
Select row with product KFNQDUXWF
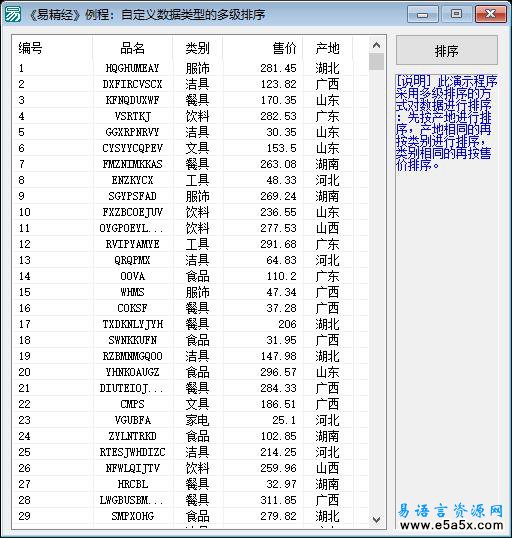191,100
